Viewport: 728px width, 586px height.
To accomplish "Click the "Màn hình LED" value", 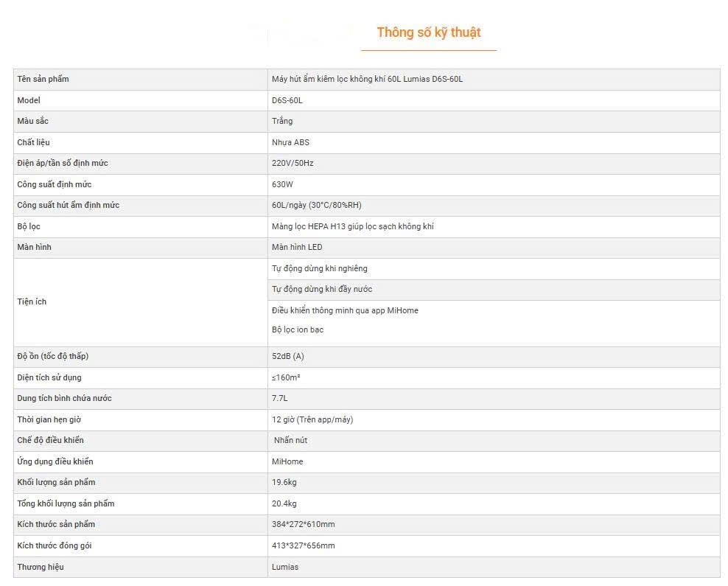I will pos(297,247).
